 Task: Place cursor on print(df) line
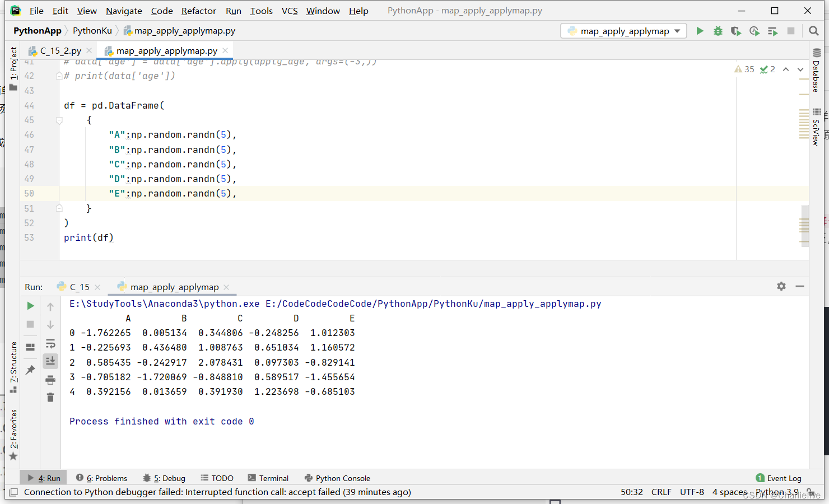pyautogui.click(x=89, y=237)
